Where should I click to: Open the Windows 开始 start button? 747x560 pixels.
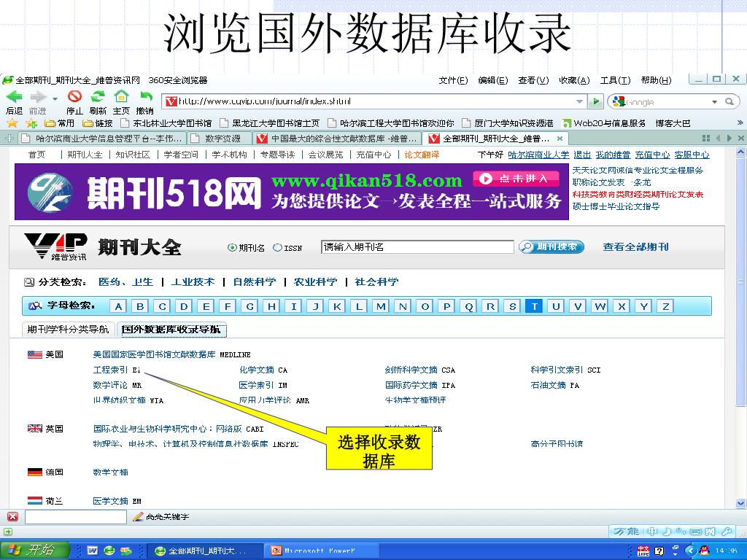35,551
